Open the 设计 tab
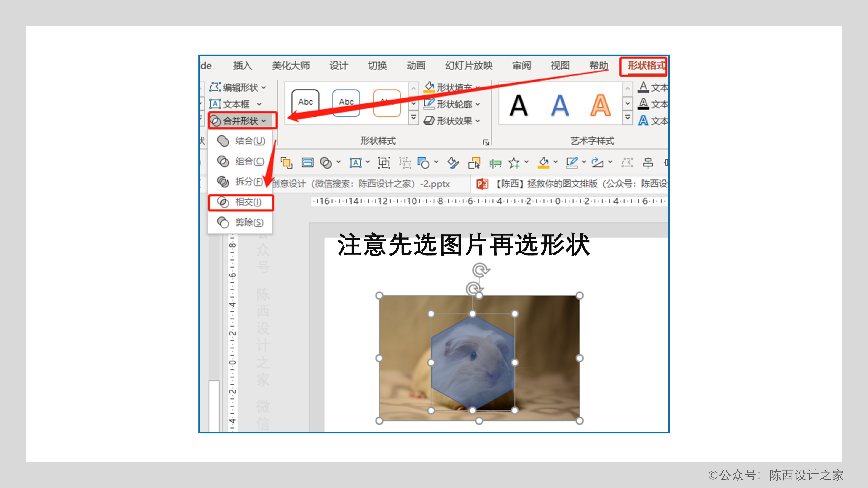The height and width of the screenshot is (488, 868). [x=339, y=65]
